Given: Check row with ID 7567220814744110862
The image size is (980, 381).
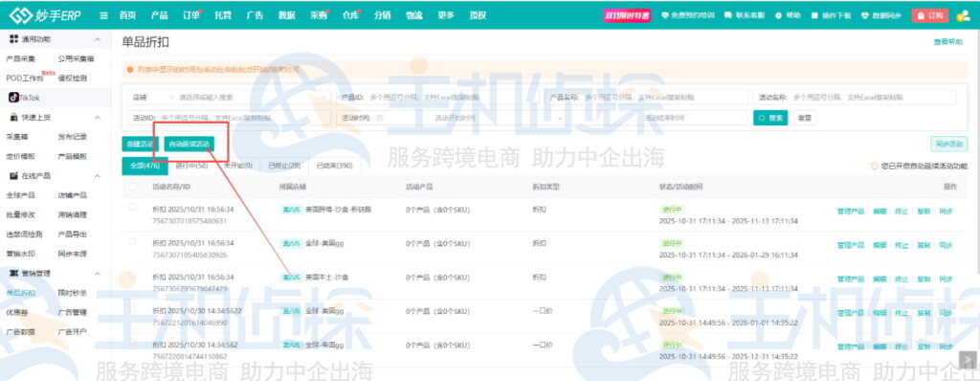Looking at the screenshot, I should coord(132,342).
